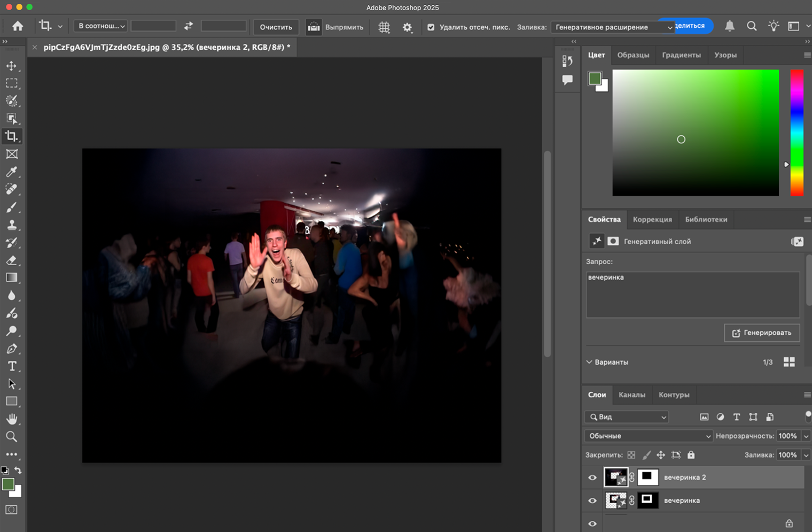Open crop settings gear menu
Image resolution: width=812 pixels, height=532 pixels.
coord(408,27)
